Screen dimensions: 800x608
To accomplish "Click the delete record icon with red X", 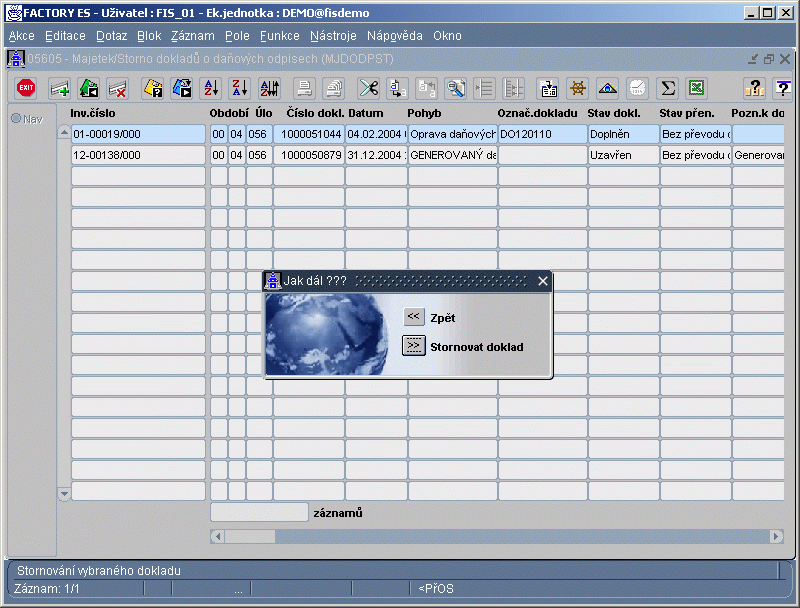I will 118,88.
